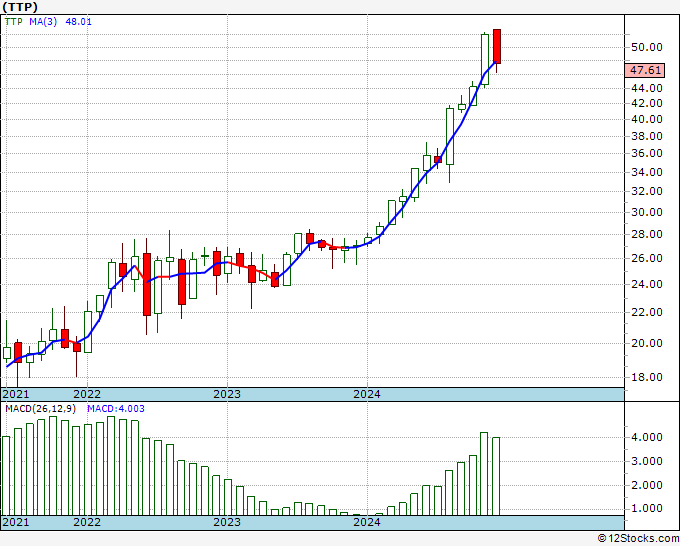Click the (TTP) ticker title
The height and width of the screenshot is (546, 680).
(22, 6)
